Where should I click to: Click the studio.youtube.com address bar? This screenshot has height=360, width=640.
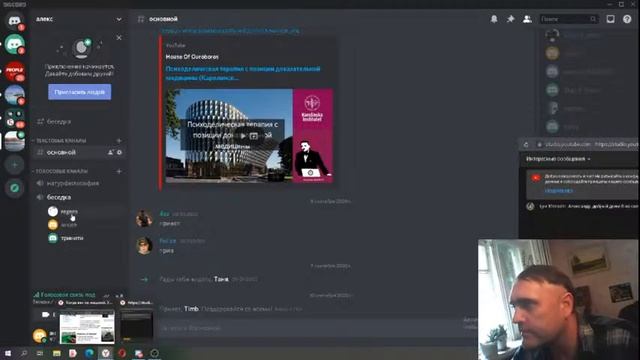(x=588, y=144)
